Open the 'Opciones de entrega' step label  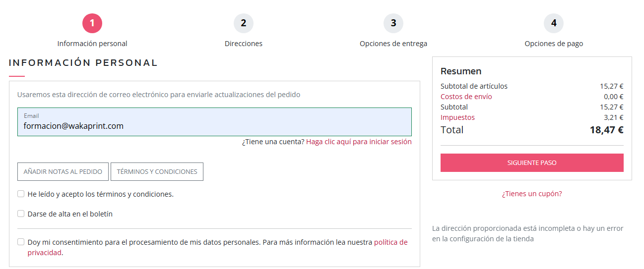tap(393, 44)
